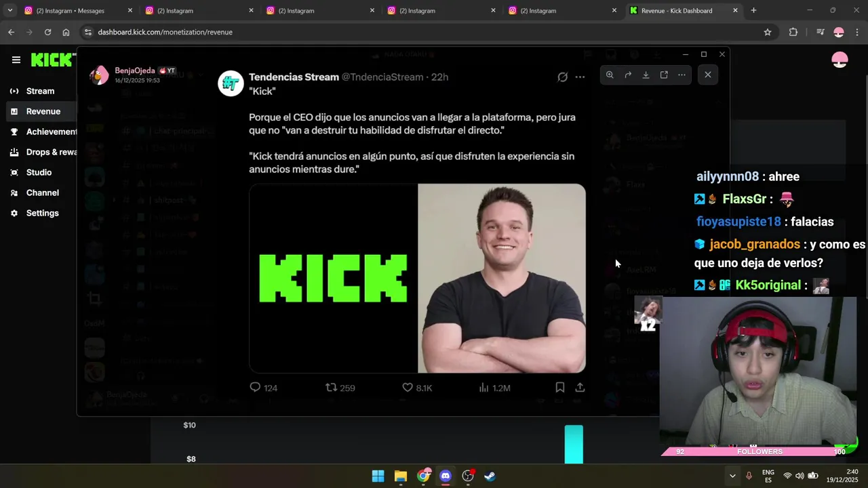Click the cyan revenue chart bar
868x488 pixels.
(x=574, y=444)
